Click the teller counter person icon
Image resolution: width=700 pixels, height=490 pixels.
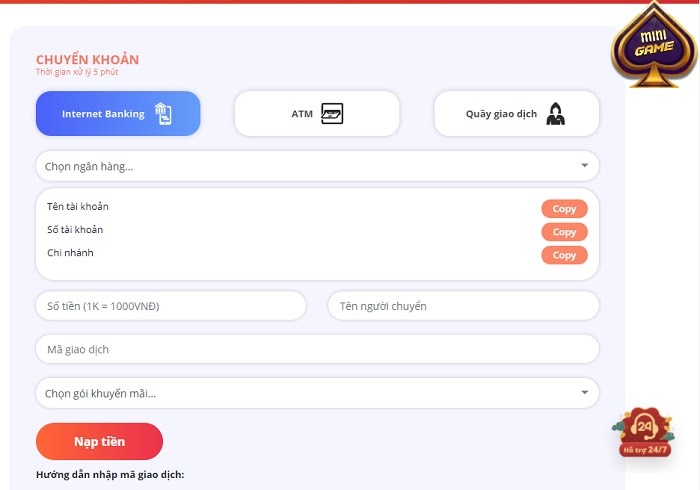pyautogui.click(x=555, y=114)
